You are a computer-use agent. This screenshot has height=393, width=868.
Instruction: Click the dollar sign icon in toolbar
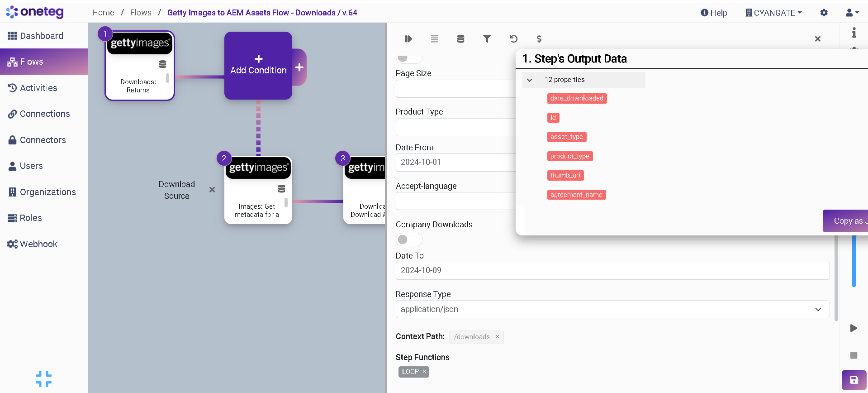pos(539,39)
